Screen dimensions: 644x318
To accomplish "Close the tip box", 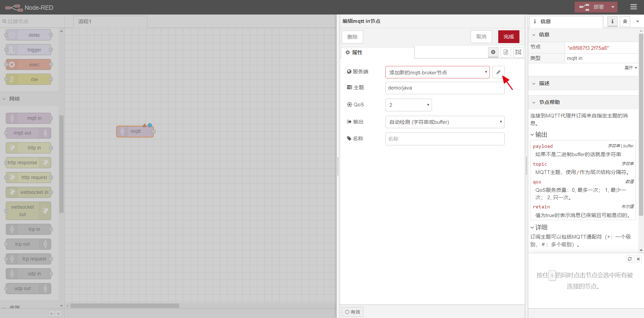I will click(638, 259).
